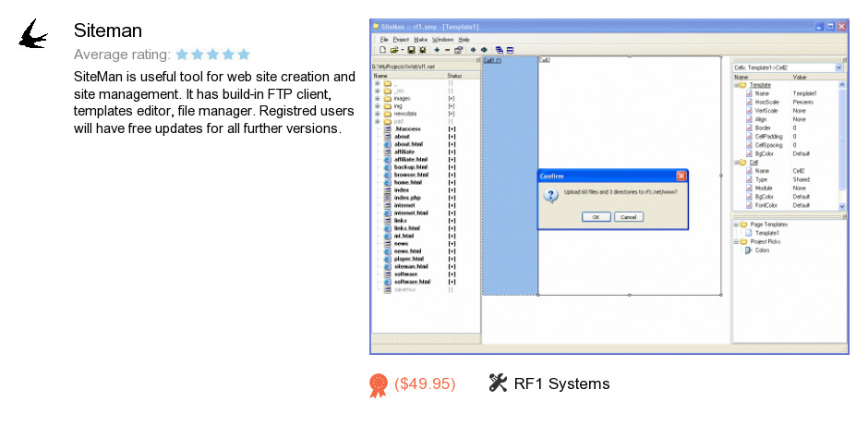Select the backup.html file
The image size is (868, 426).
(x=411, y=167)
